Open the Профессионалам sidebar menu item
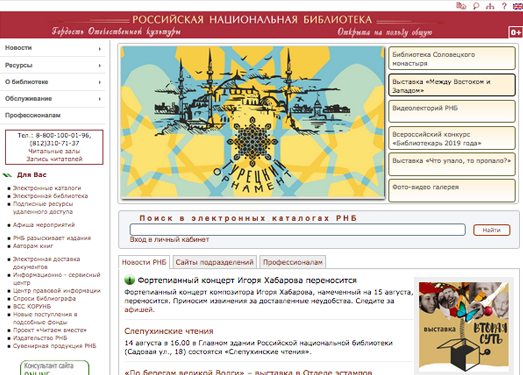The height and width of the screenshot is (375, 523). pos(33,115)
